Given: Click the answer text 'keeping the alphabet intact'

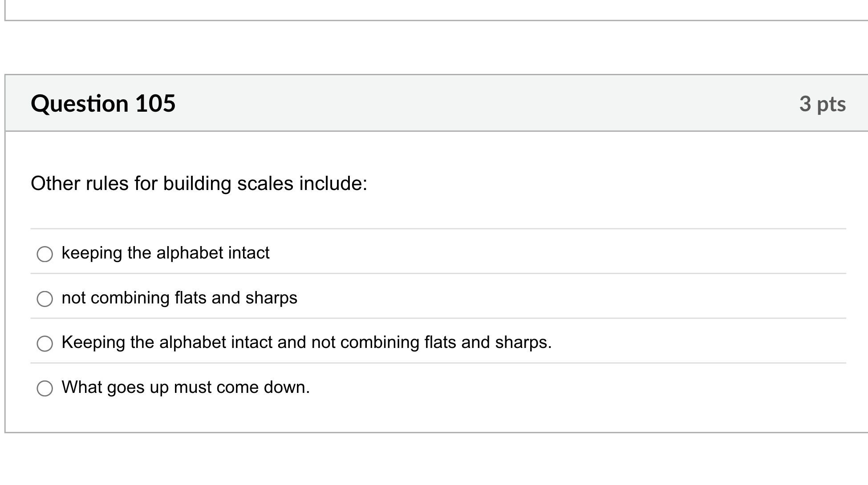Looking at the screenshot, I should point(165,253).
